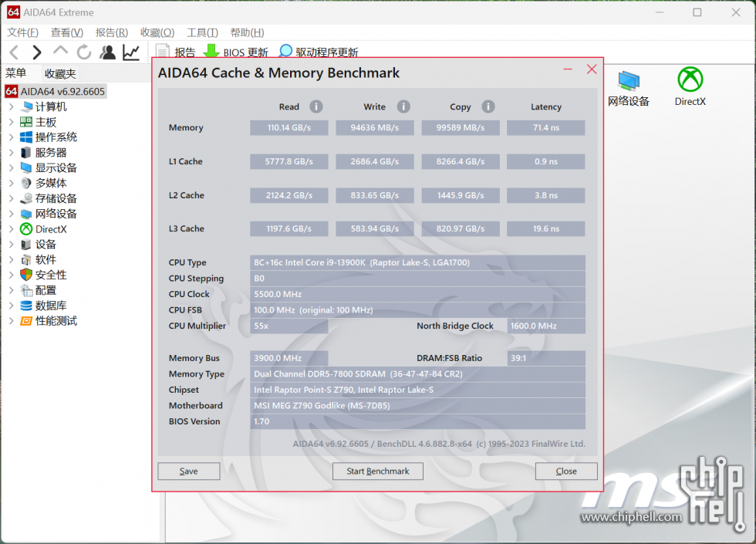Click the info icon next to Write

tap(403, 106)
